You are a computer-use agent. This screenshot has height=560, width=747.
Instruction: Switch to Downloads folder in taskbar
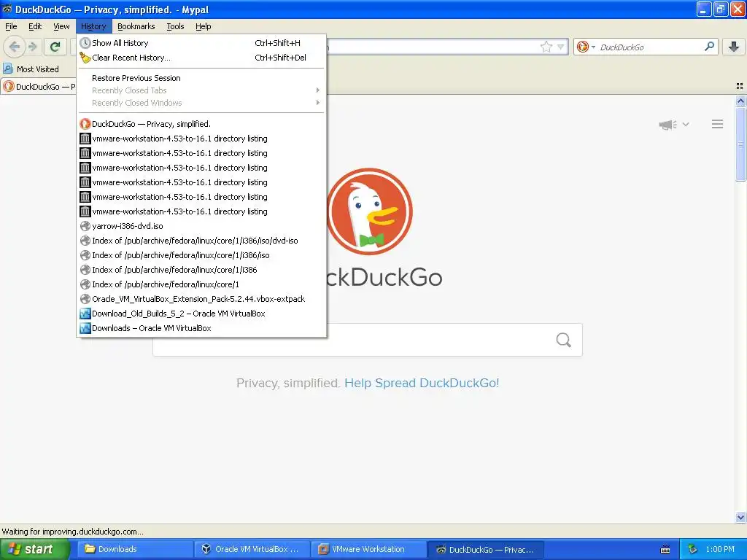click(134, 549)
